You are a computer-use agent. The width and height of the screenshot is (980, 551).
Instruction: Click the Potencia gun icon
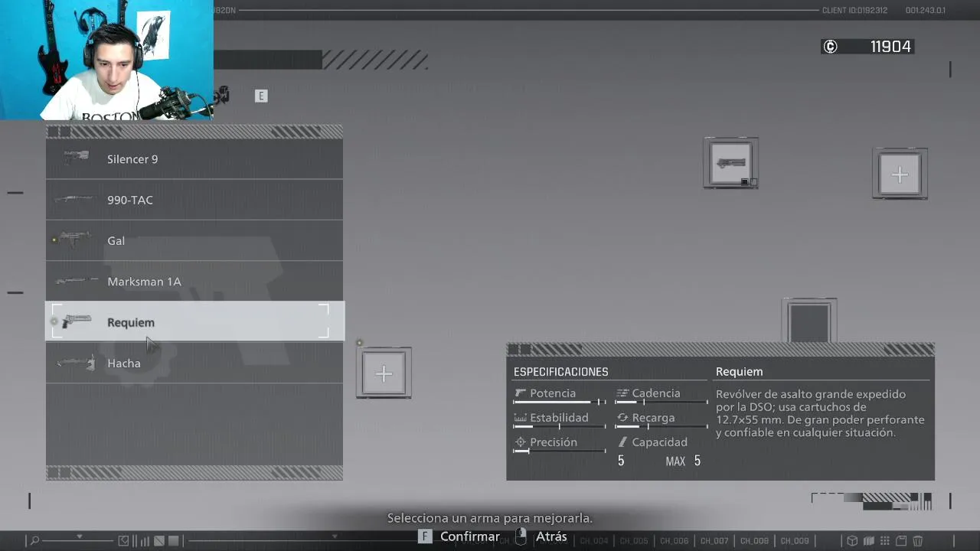coord(521,393)
